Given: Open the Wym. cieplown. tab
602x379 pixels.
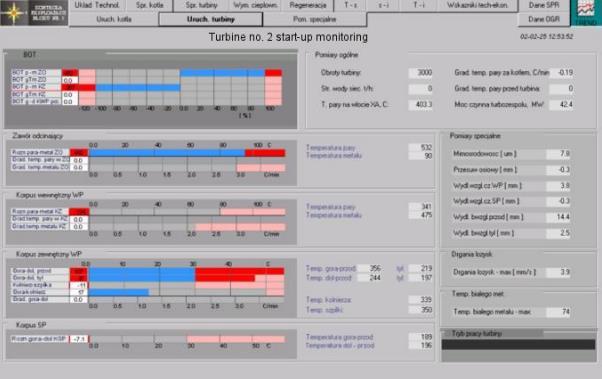Looking at the screenshot, I should pos(255,5).
